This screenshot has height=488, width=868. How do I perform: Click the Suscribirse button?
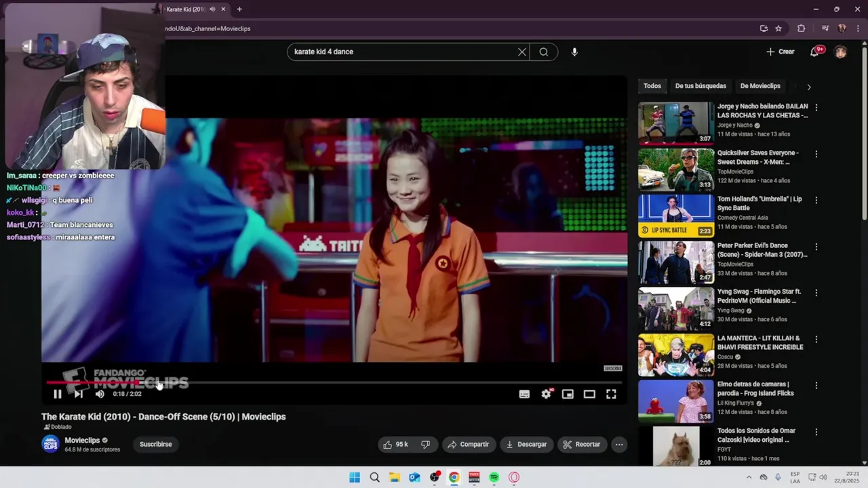(155, 445)
